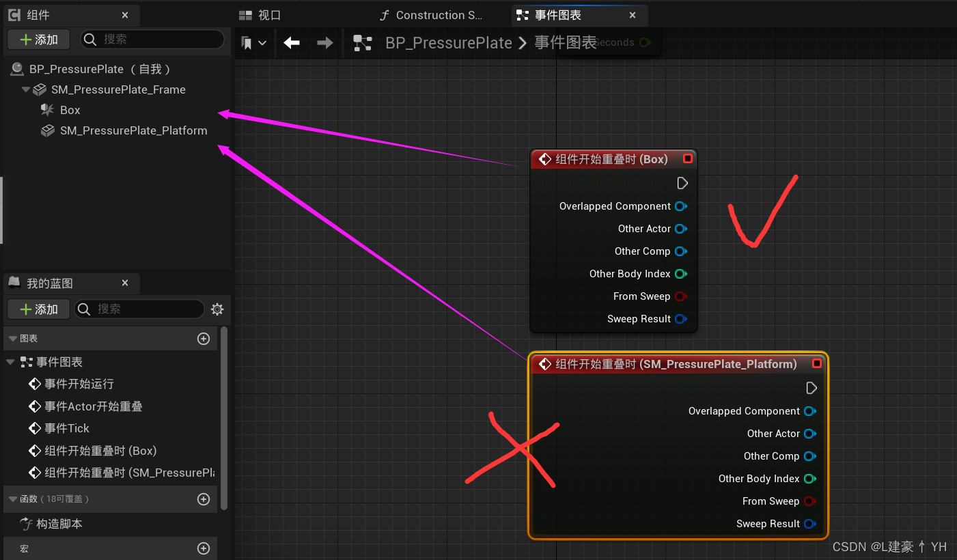Select SM_PressurePlate_Platform in component tree

coord(133,130)
